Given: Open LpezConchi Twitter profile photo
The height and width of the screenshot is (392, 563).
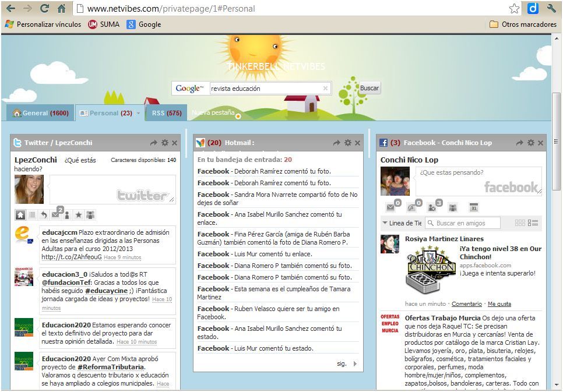Looking at the screenshot, I should [x=29, y=189].
